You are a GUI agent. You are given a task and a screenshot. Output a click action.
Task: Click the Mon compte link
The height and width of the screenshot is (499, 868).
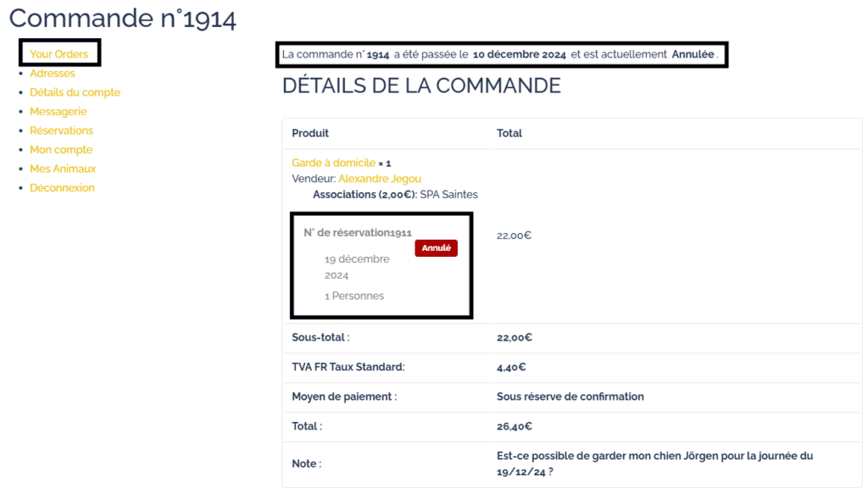click(x=61, y=150)
